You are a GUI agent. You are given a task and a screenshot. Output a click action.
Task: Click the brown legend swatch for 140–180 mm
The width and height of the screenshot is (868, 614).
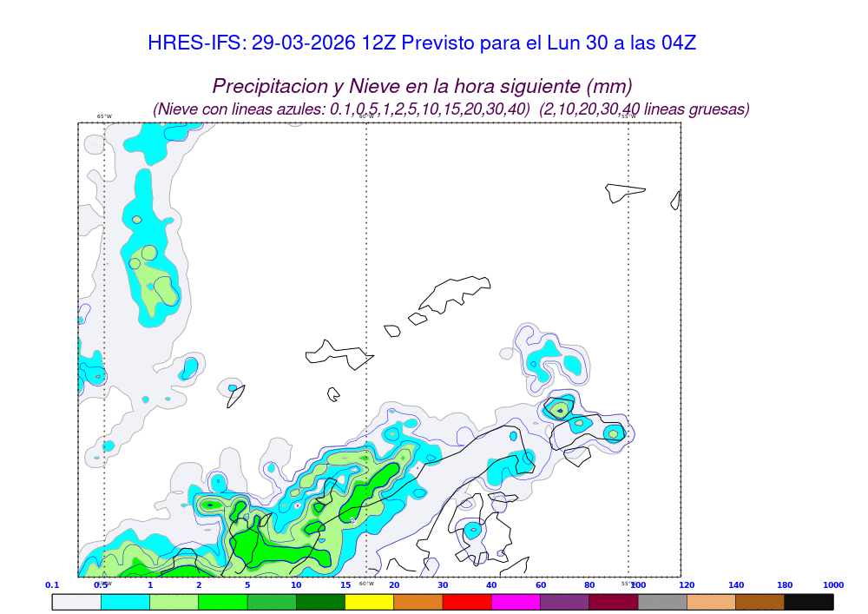760,602
